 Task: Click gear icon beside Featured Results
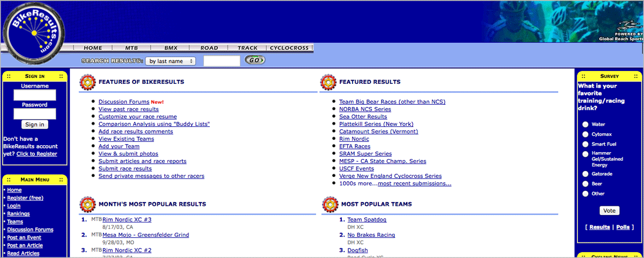[328, 82]
